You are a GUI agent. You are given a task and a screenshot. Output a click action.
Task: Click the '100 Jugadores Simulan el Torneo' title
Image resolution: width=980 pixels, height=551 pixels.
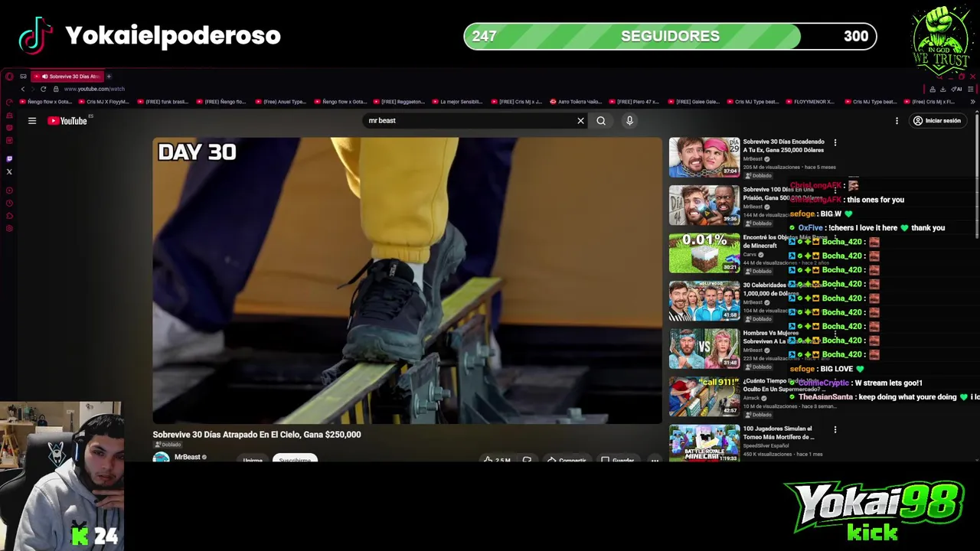779,433
